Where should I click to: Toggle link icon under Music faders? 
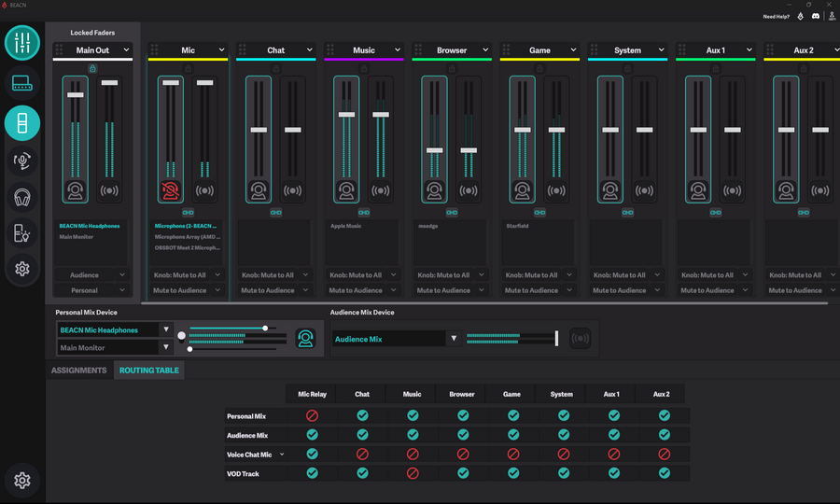[x=364, y=213]
